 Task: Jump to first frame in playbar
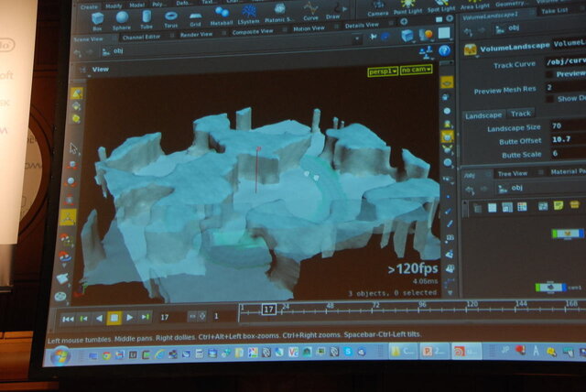coord(68,319)
